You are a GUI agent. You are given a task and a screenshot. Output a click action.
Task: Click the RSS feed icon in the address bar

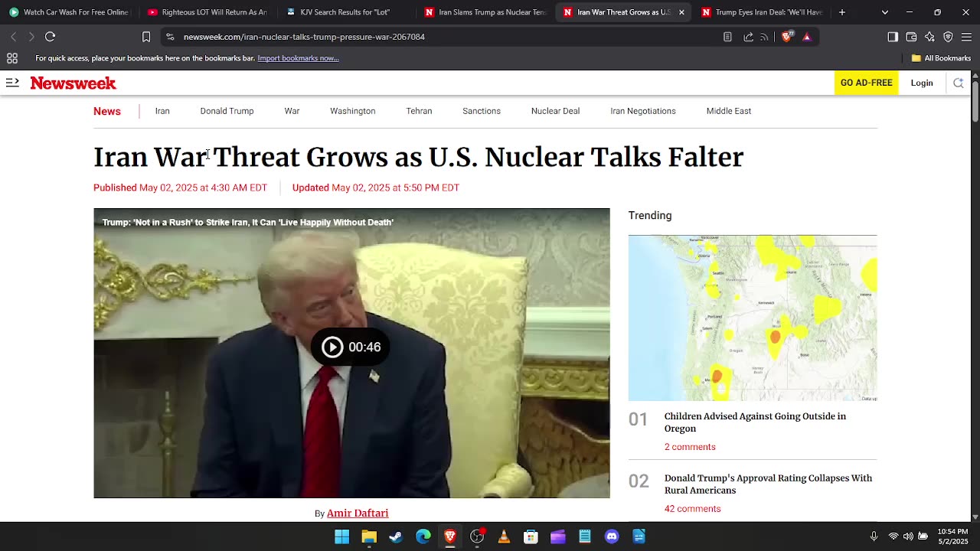(764, 37)
